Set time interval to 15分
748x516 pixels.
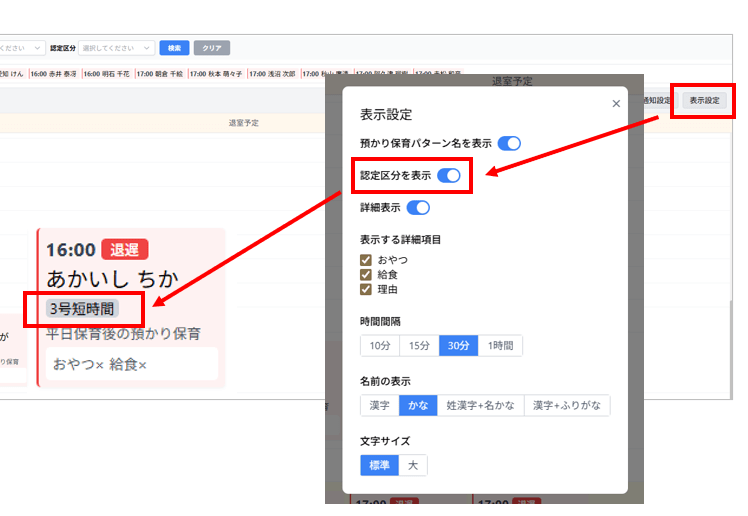(419, 346)
